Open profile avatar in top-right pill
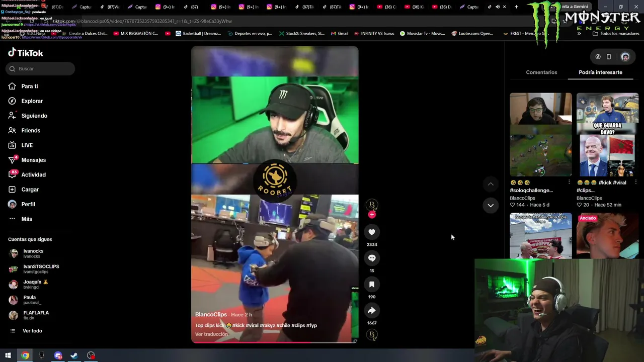The height and width of the screenshot is (362, 644). tap(625, 57)
